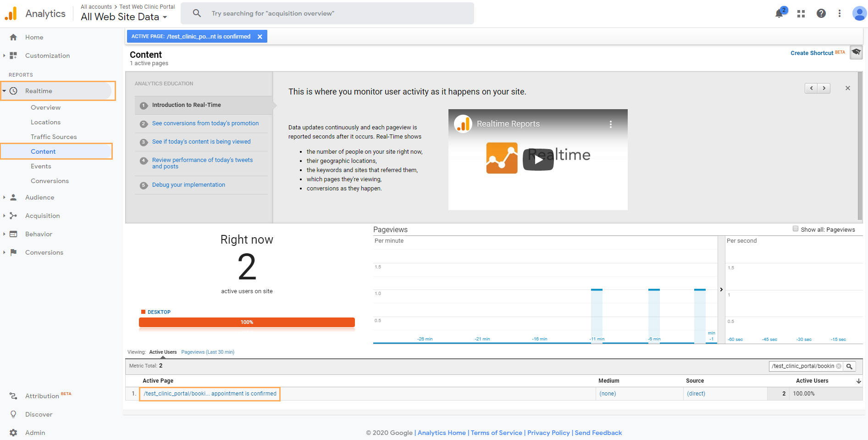Click the (none) medium link
Screen dimensions: 868x440
click(608, 394)
